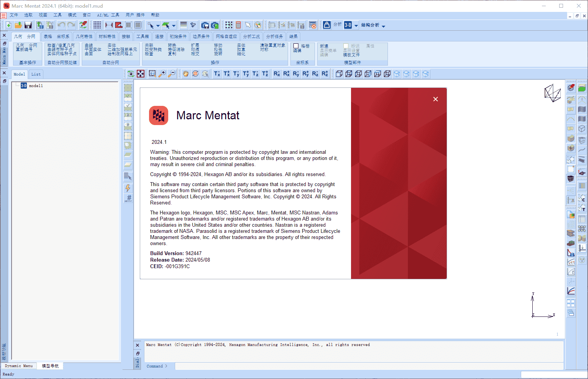Viewport: 588px width, 379px height.
Task: Enable the 格栅 grid checkbox
Action: point(296,46)
